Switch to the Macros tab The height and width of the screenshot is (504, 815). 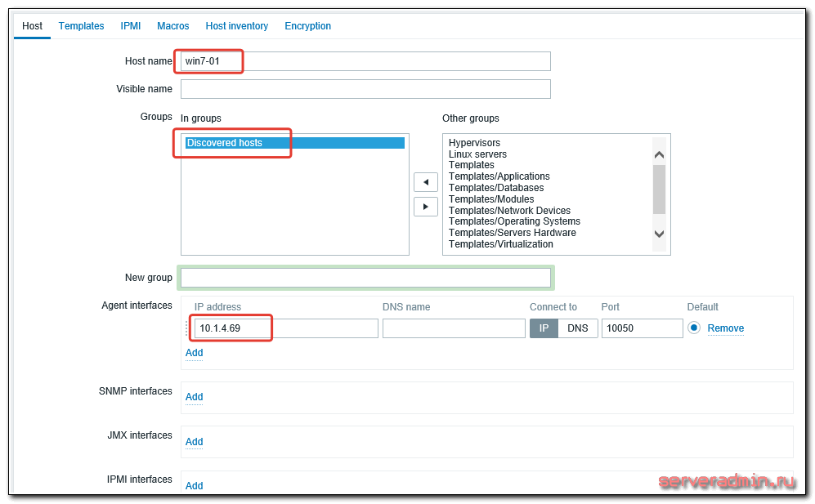[172, 26]
